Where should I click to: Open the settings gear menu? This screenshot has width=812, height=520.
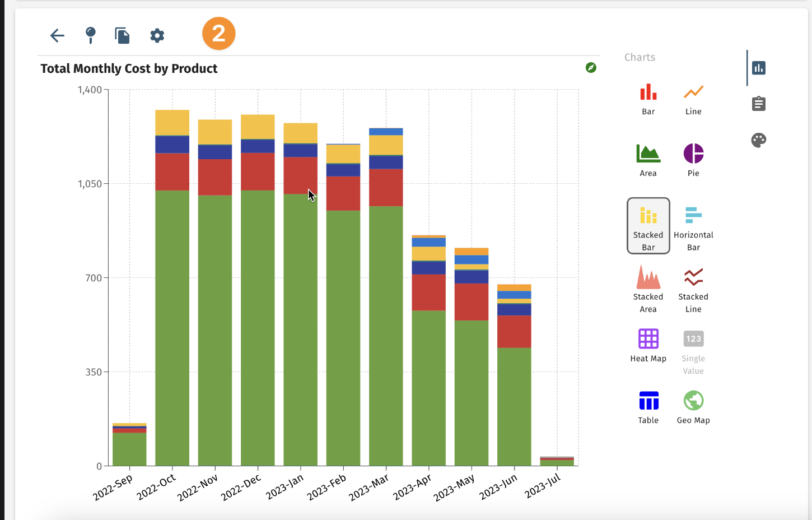[157, 35]
